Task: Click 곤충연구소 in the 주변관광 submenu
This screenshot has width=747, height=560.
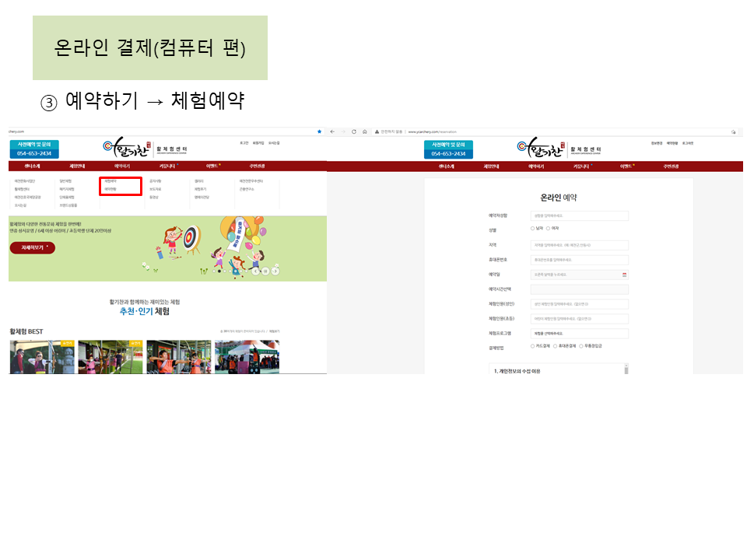Action: (247, 190)
